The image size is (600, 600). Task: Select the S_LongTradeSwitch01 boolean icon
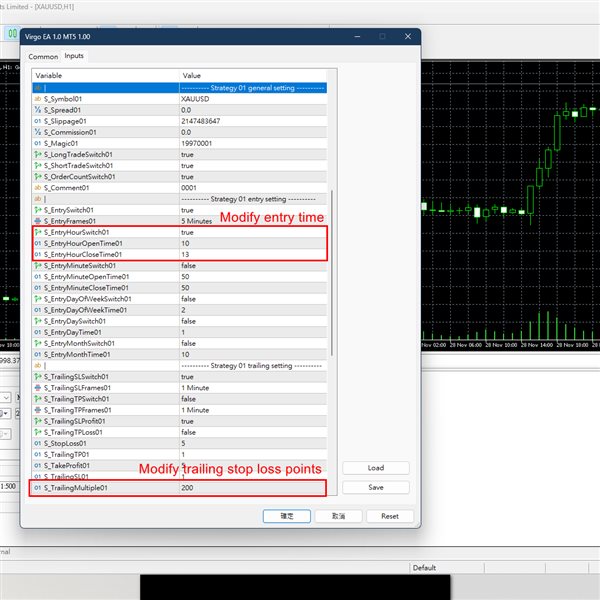pyautogui.click(x=38, y=154)
